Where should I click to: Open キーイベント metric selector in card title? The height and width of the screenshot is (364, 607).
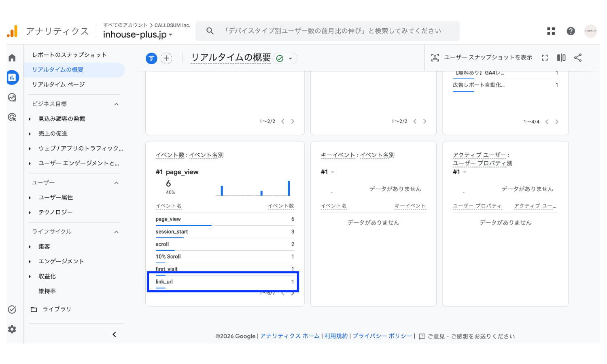pyautogui.click(x=337, y=155)
